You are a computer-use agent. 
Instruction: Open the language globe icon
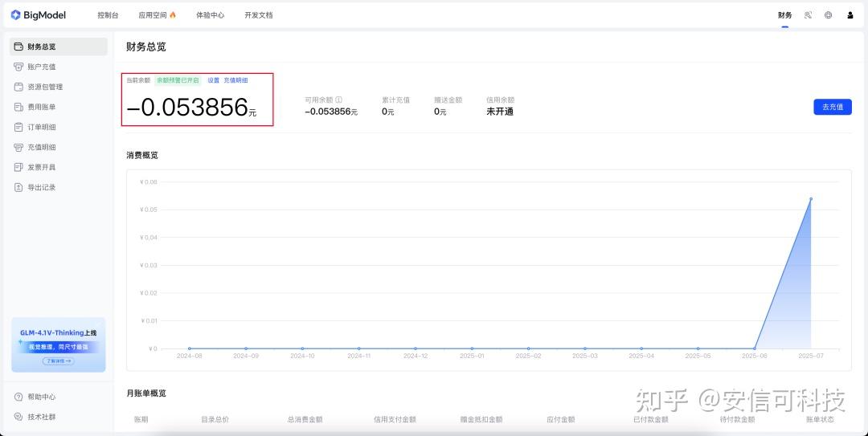click(x=829, y=15)
